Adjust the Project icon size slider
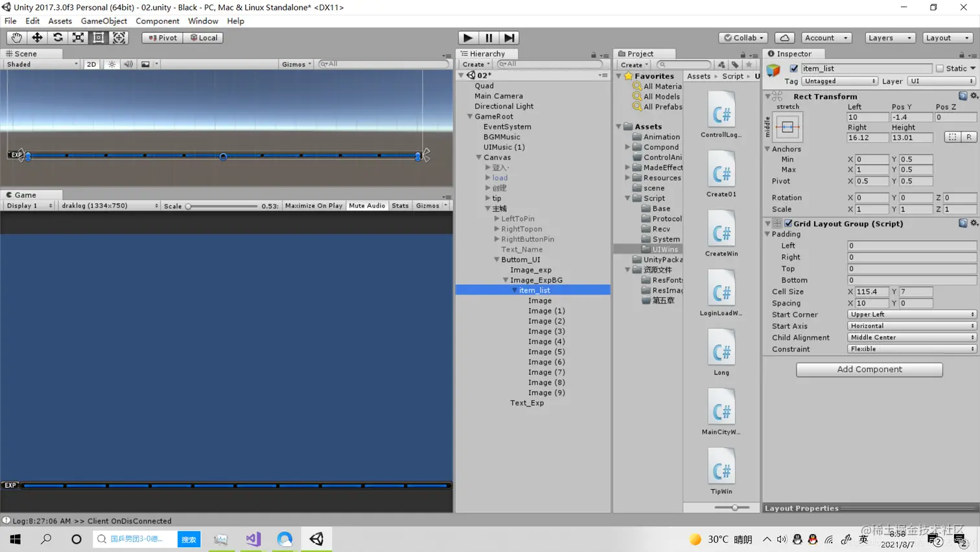 (x=732, y=507)
